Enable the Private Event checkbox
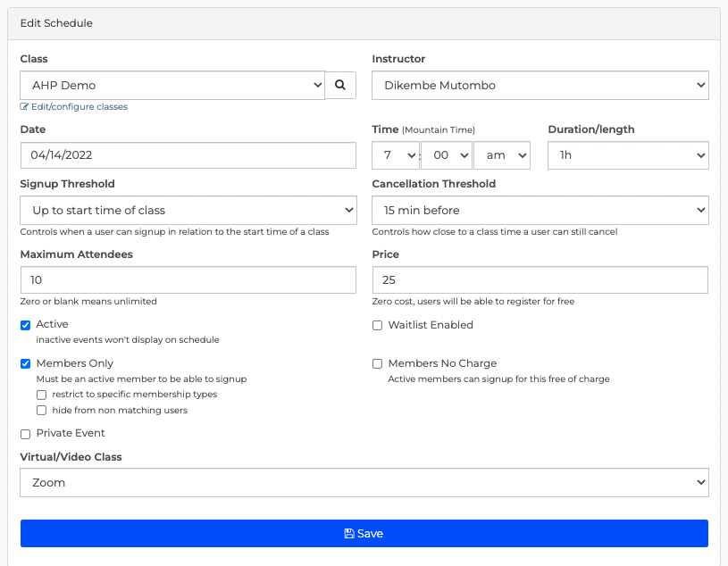The width and height of the screenshot is (728, 566). click(26, 434)
